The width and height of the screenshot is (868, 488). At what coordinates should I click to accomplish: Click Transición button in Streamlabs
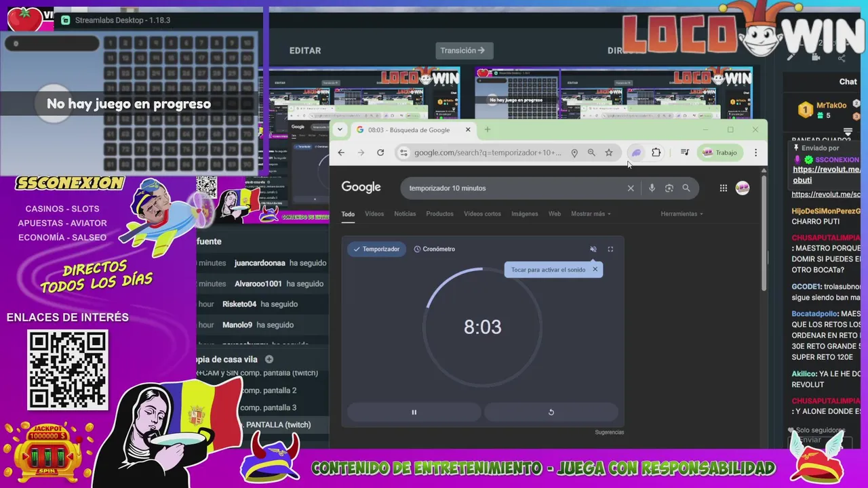464,50
